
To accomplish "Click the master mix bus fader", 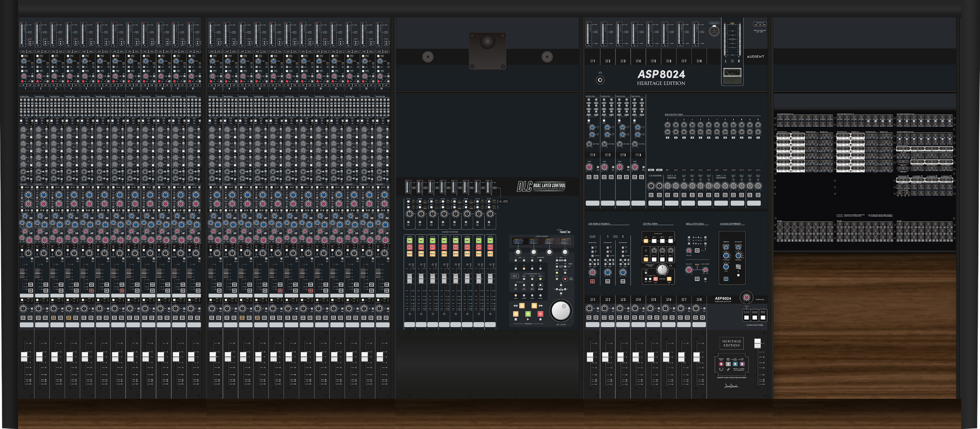I will 758,344.
